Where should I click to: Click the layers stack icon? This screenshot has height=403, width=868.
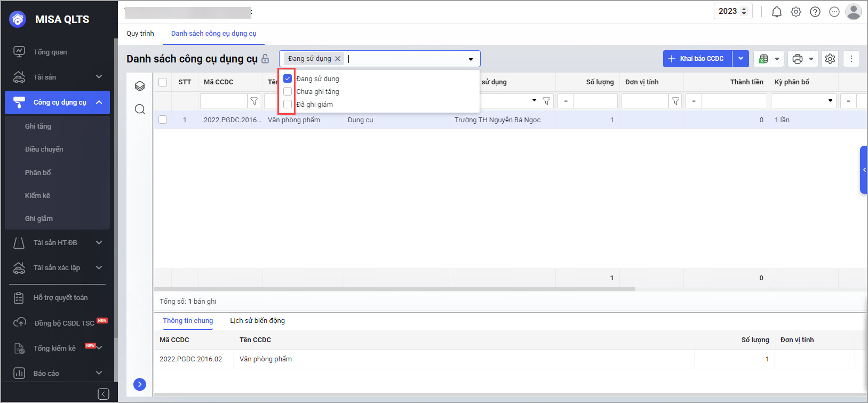tap(140, 86)
